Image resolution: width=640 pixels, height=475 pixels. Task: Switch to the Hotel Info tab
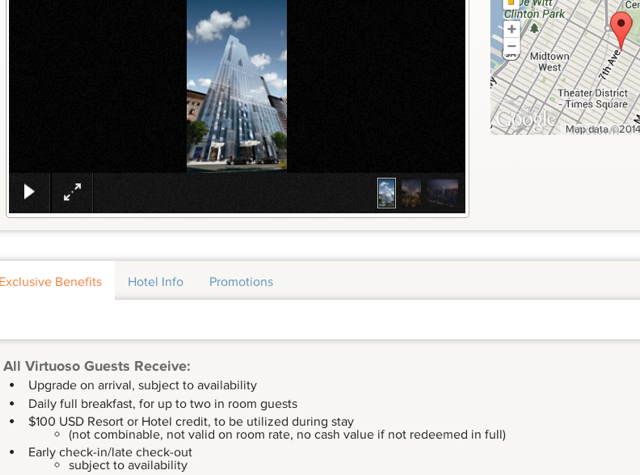(156, 282)
